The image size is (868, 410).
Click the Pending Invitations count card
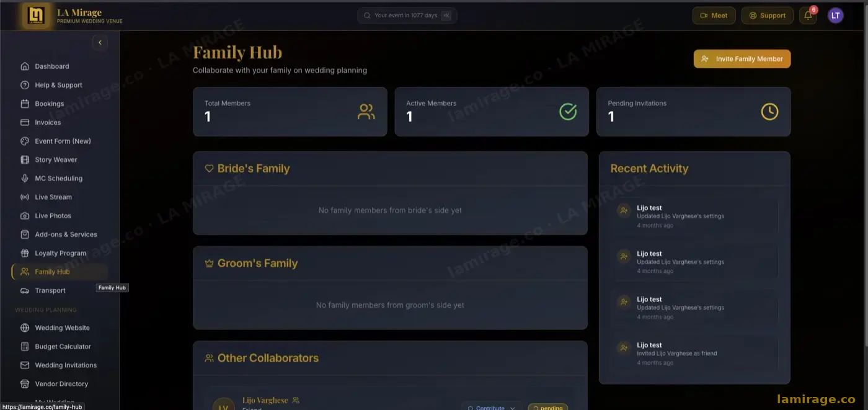[693, 112]
